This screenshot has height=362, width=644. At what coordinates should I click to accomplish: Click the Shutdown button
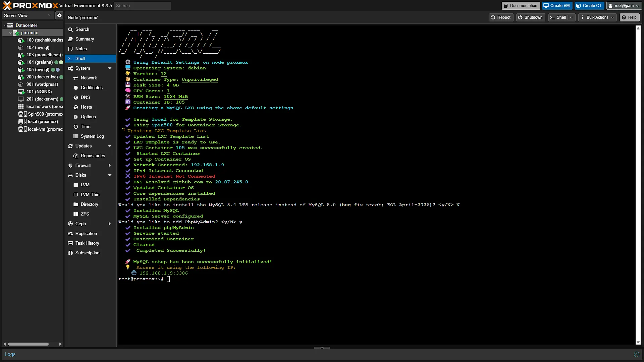[530, 17]
